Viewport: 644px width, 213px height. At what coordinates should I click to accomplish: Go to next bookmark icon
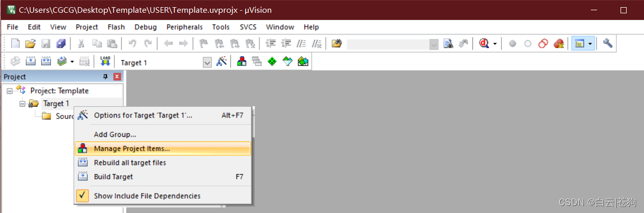234,44
